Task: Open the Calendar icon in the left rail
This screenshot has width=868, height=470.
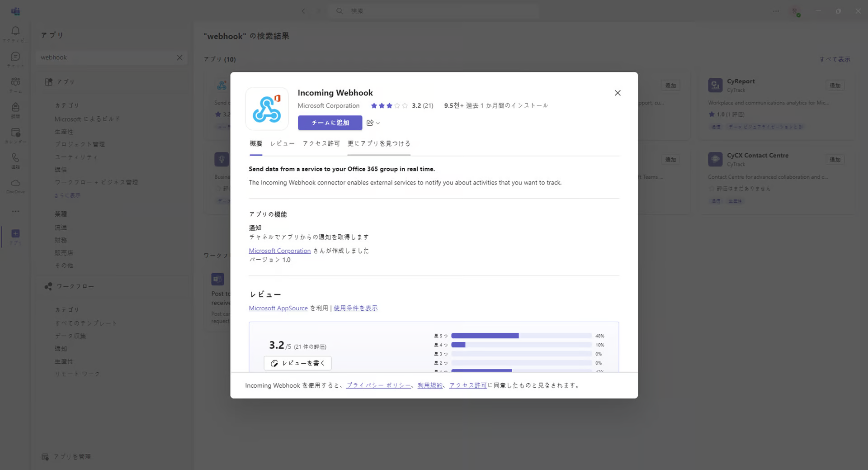Action: (15, 133)
